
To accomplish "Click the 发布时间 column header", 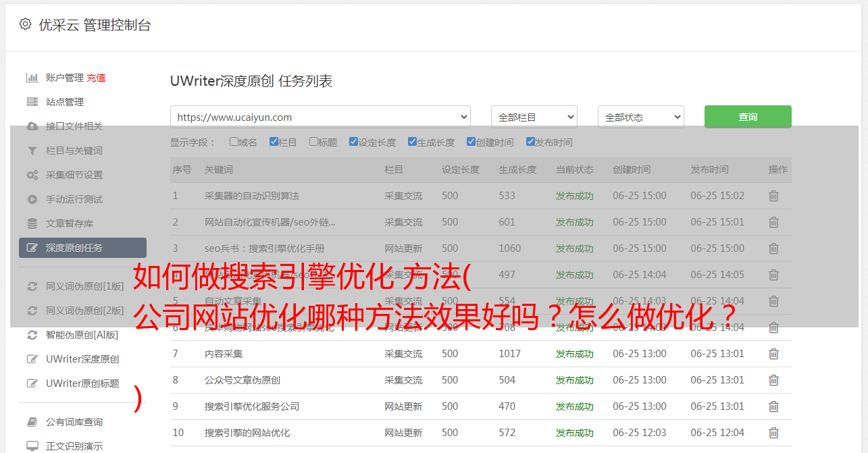I will click(x=709, y=169).
